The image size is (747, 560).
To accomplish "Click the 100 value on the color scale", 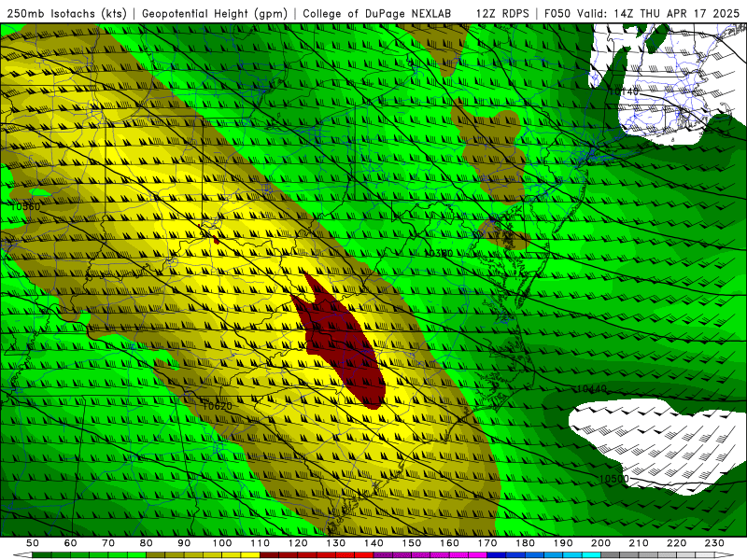I will pos(222,543).
